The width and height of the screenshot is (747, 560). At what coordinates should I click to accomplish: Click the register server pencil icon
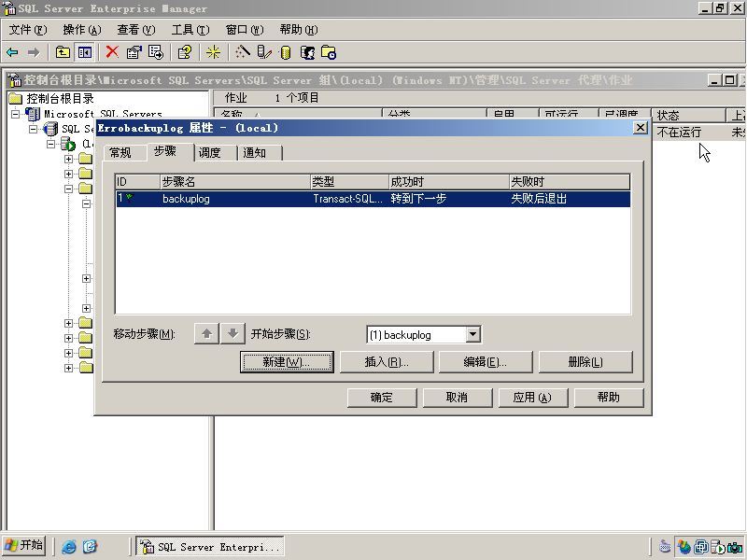(x=264, y=52)
